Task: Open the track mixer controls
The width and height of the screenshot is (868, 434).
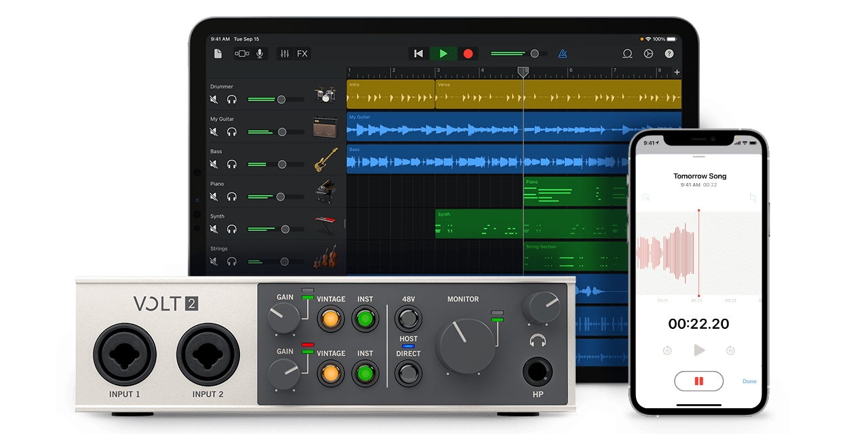Action: 285,54
